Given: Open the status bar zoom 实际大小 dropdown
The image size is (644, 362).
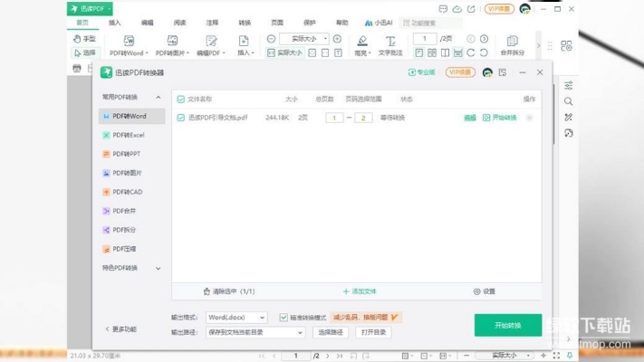Looking at the screenshot, I should tap(528, 356).
